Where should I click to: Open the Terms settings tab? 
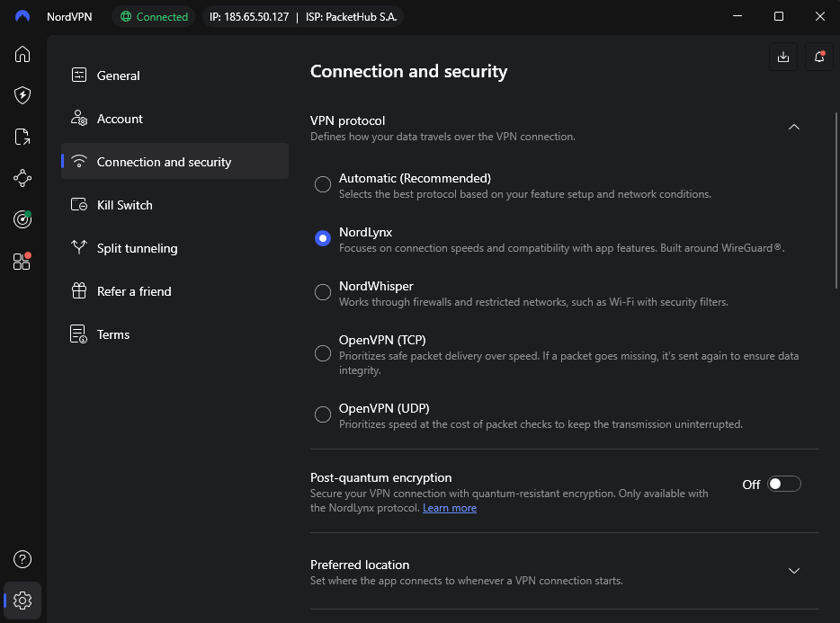(174, 334)
